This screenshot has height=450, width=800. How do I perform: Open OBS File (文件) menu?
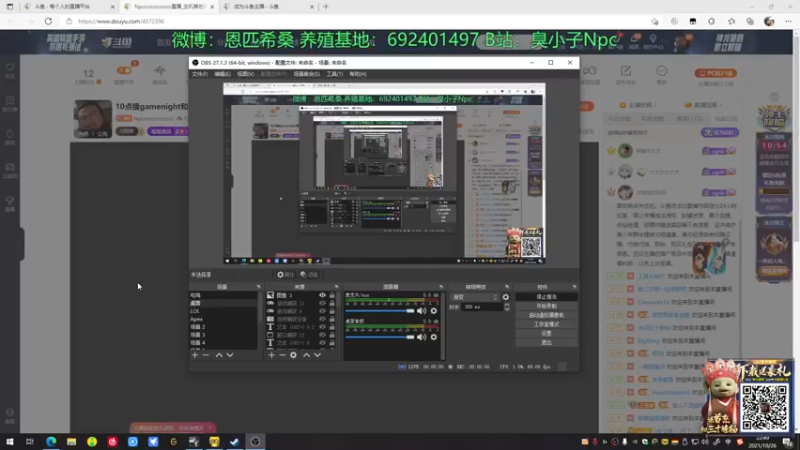(x=199, y=74)
